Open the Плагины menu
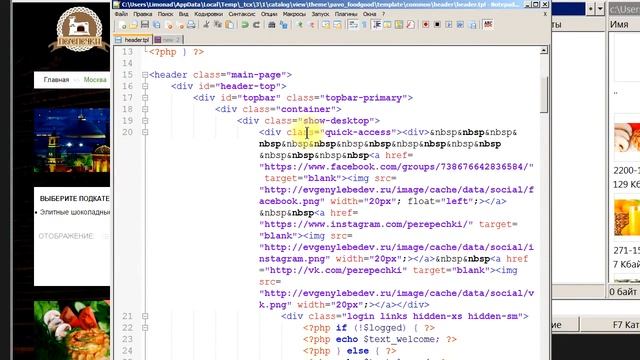The width and height of the screenshot is (640, 360). (x=346, y=14)
